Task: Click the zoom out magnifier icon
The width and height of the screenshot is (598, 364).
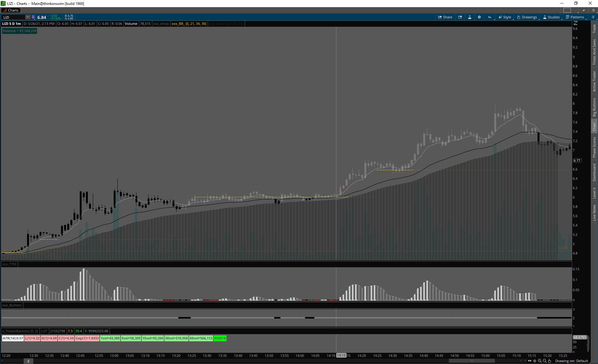Action: 545,361
